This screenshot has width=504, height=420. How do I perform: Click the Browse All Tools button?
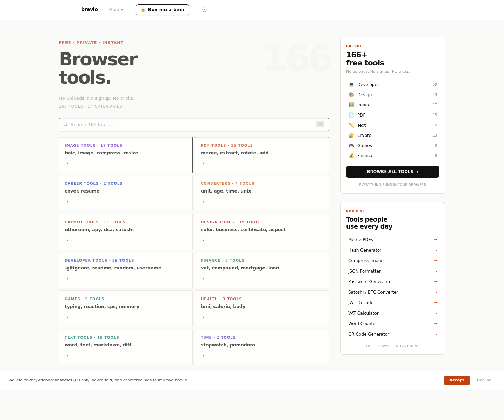(393, 172)
